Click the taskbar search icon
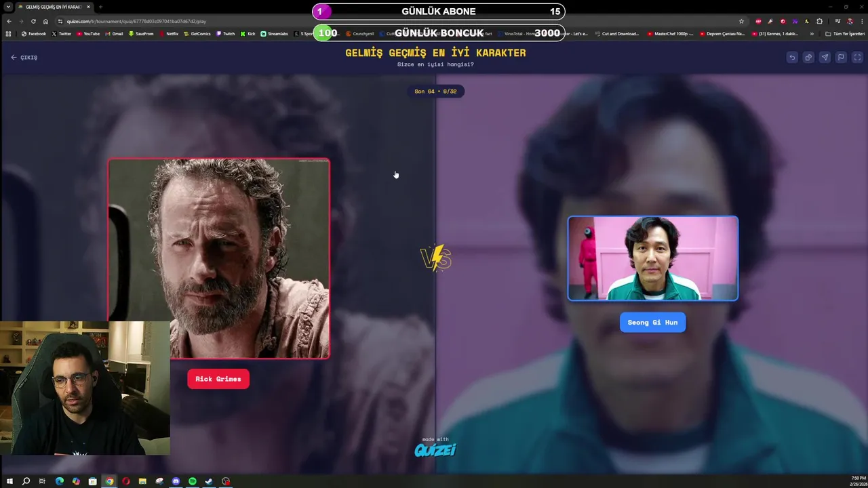This screenshot has height=488, width=868. pos(26,481)
